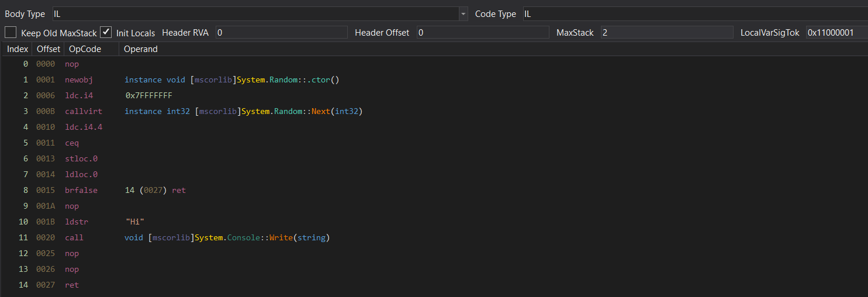Click index 3 in the instruction list
Screen dimensions: 868x297
point(26,111)
